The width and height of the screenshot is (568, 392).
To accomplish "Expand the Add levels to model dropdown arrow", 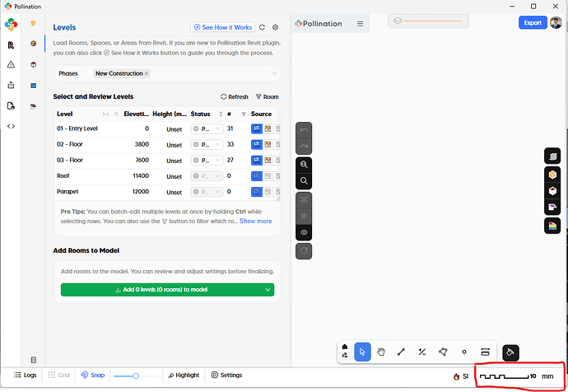I will pos(268,290).
